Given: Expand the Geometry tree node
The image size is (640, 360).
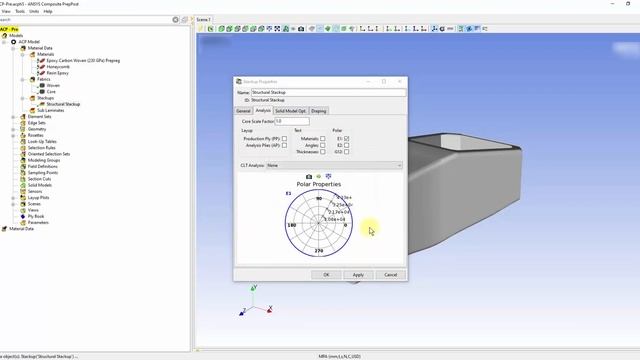Looking at the screenshot, I should [13, 129].
